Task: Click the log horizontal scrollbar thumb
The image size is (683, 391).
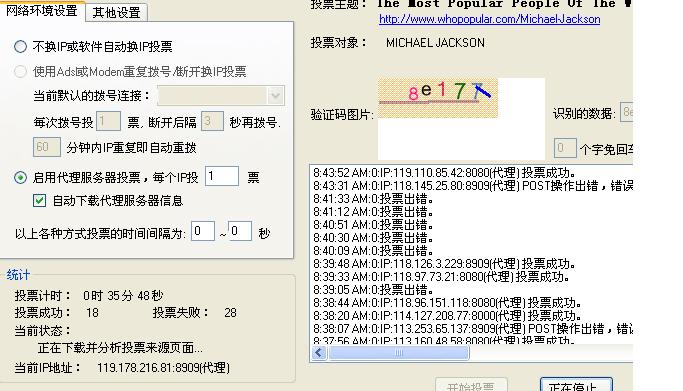Action: click(x=398, y=353)
